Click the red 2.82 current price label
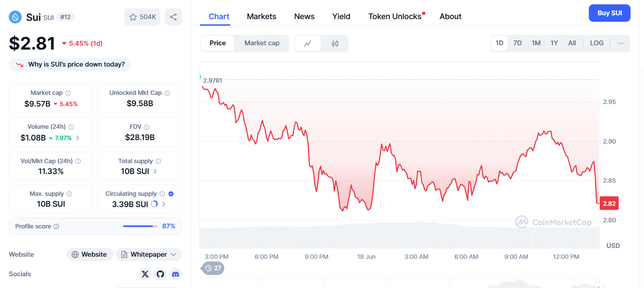The height and width of the screenshot is (288, 644). [x=609, y=204]
